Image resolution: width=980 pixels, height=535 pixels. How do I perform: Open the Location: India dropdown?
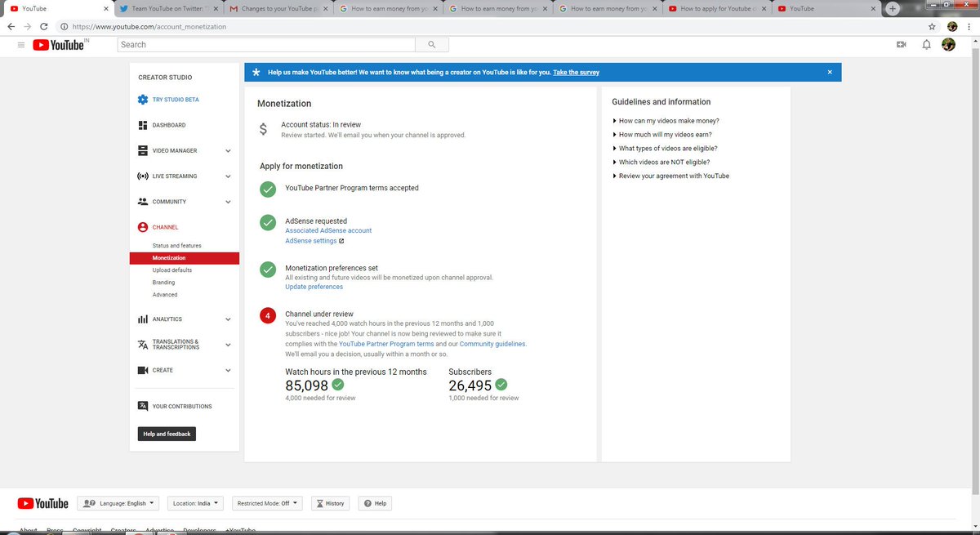pos(195,503)
